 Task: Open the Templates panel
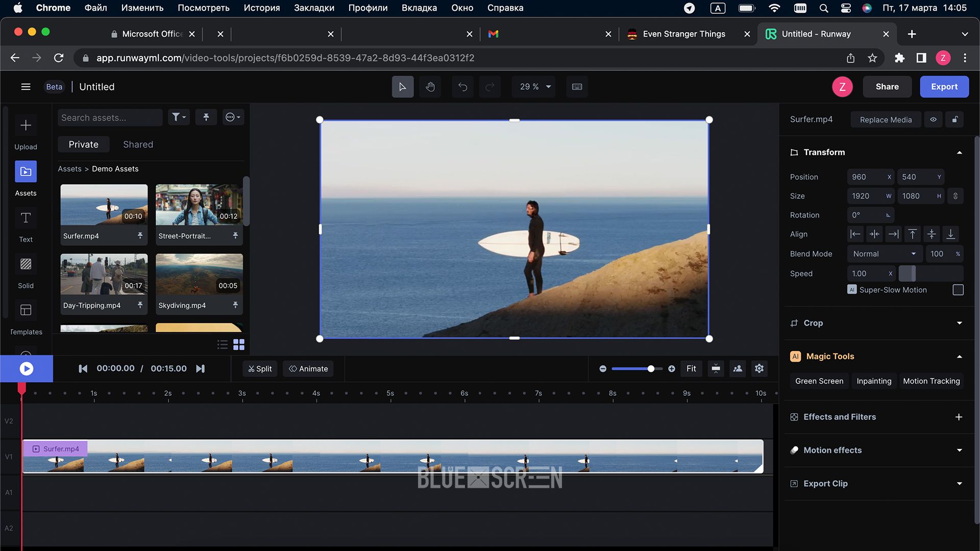26,310
